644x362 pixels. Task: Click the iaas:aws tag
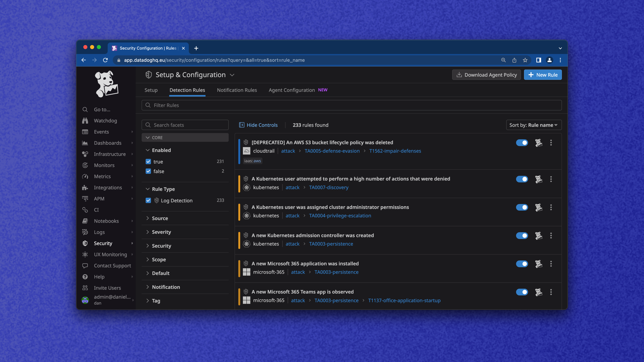pos(253,161)
